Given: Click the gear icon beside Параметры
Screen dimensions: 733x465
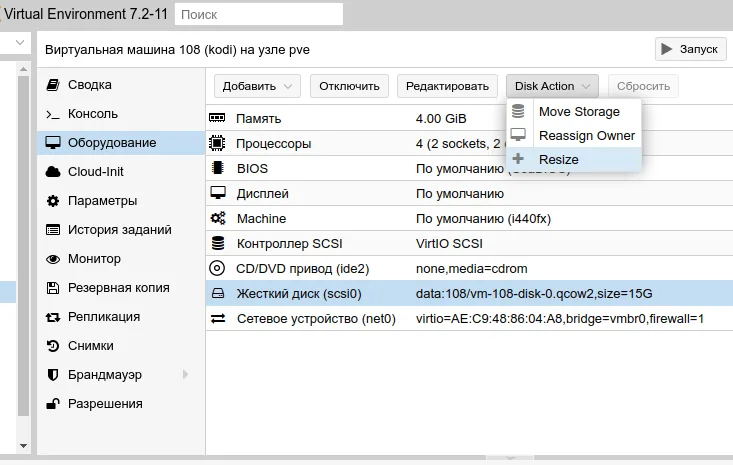Looking at the screenshot, I should coord(53,201).
